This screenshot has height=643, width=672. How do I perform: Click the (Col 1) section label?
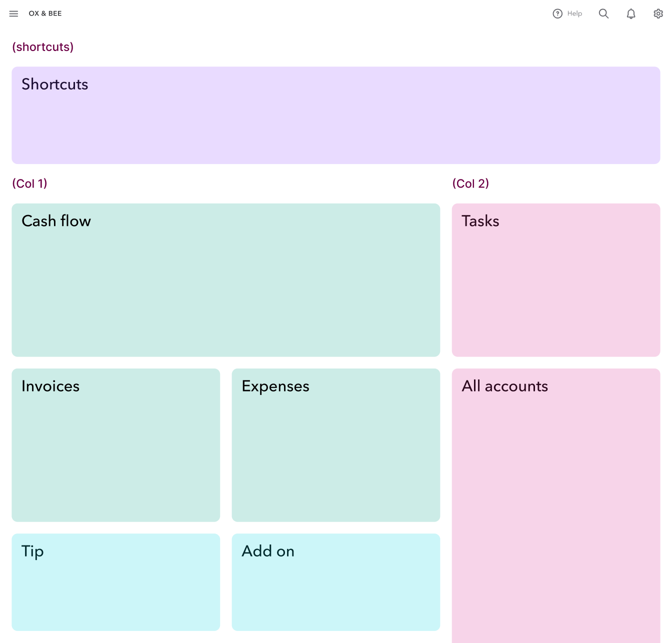[x=30, y=183]
